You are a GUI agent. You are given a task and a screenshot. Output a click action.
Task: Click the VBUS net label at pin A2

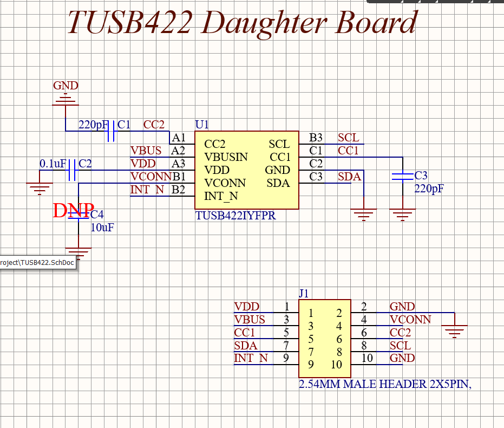[x=146, y=151]
